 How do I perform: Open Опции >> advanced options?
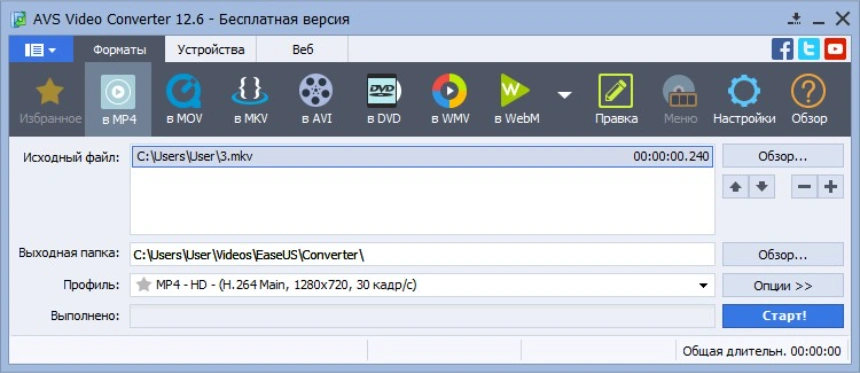pyautogui.click(x=783, y=286)
